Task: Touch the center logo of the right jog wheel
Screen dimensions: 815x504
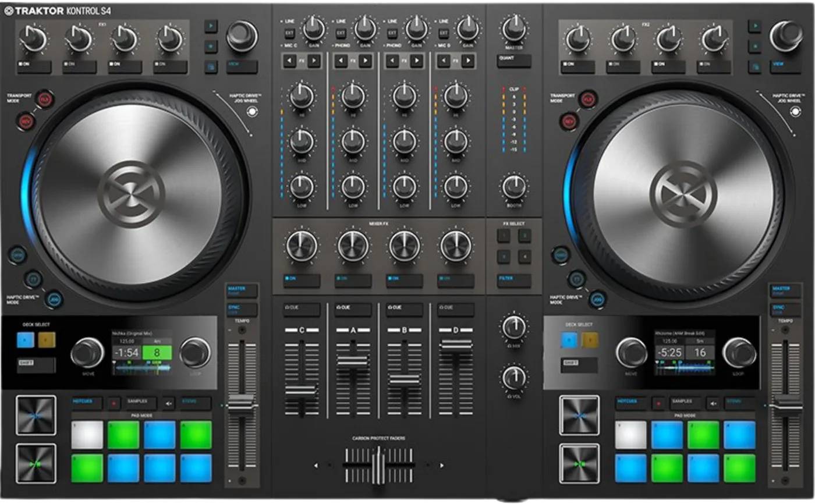Action: point(683,194)
